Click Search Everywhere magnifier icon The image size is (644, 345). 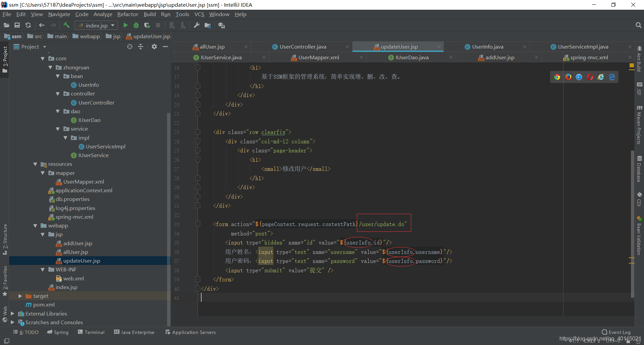(x=638, y=25)
